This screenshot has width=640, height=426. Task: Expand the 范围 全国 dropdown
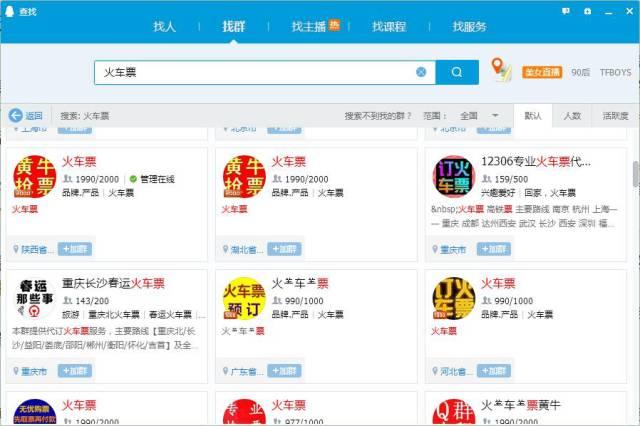click(x=495, y=115)
